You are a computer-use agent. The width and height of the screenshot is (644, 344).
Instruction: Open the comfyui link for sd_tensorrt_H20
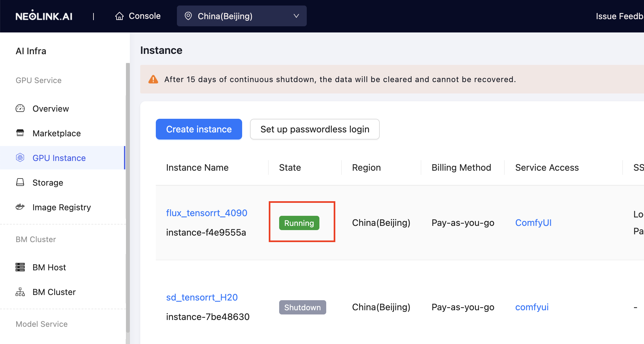[x=532, y=307]
